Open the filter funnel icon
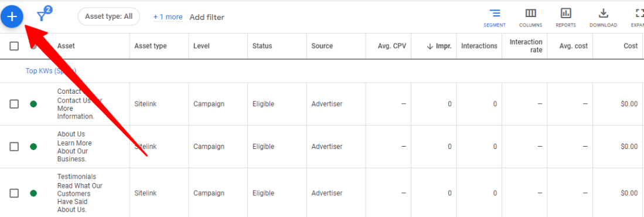 coord(42,16)
